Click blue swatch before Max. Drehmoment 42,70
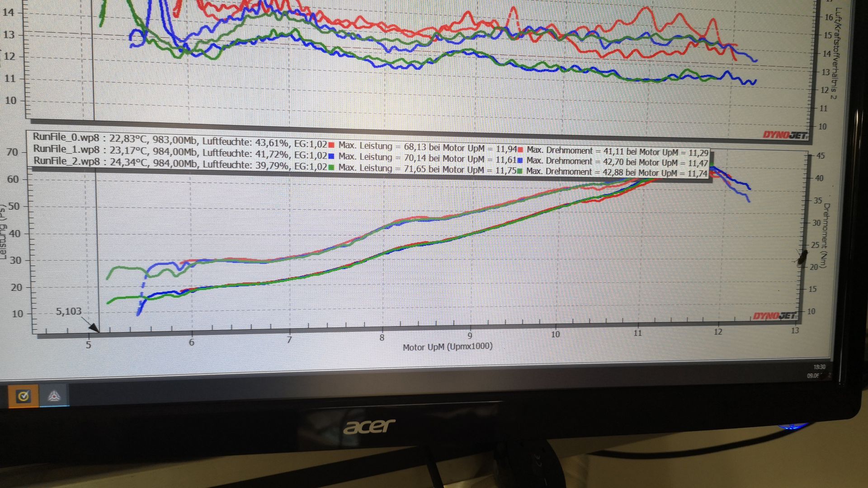 pyautogui.click(x=520, y=160)
